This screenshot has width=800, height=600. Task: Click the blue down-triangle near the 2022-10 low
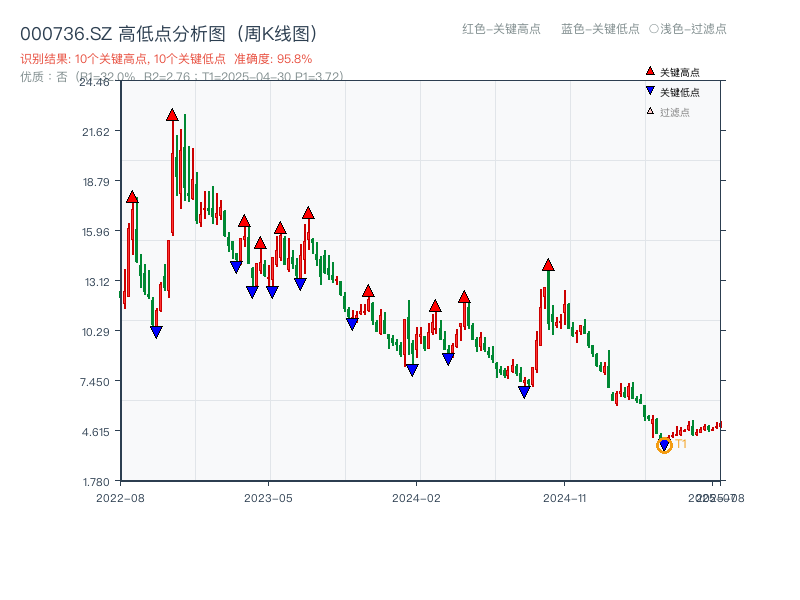click(x=155, y=330)
